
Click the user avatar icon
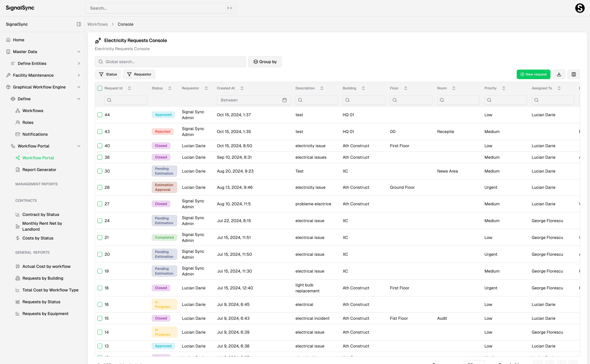tap(580, 8)
